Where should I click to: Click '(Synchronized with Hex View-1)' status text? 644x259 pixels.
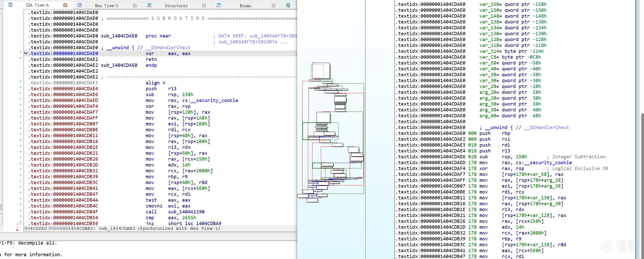tap(179, 228)
